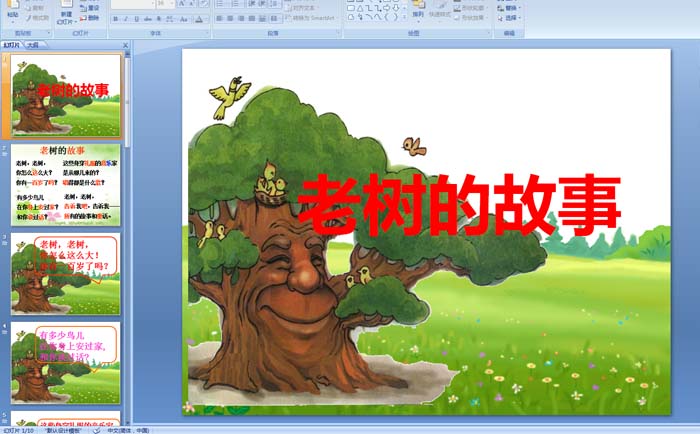Click Increase List Level icon

(263, 4)
